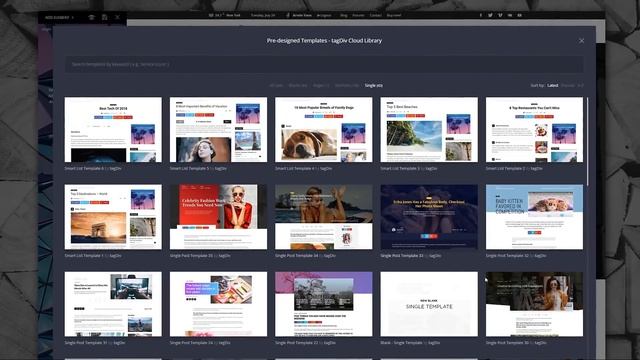Sort templates by Popular

pyautogui.click(x=568, y=85)
